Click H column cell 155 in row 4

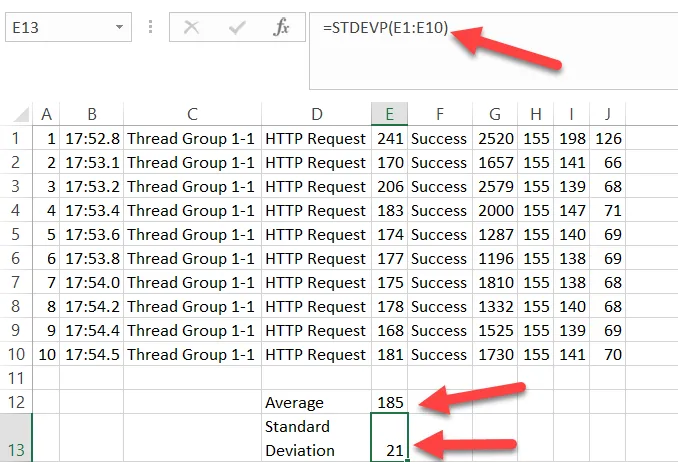535,210
